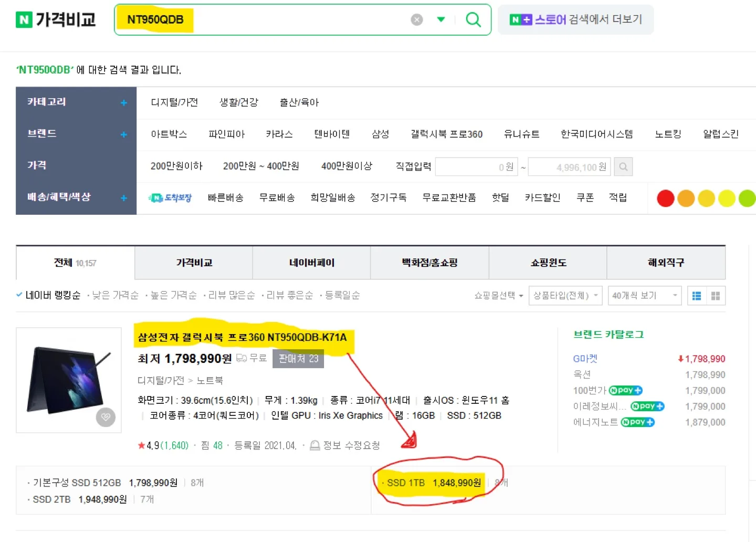Expand the 브랜드 plus icon
The image size is (756, 542).
pyautogui.click(x=124, y=134)
